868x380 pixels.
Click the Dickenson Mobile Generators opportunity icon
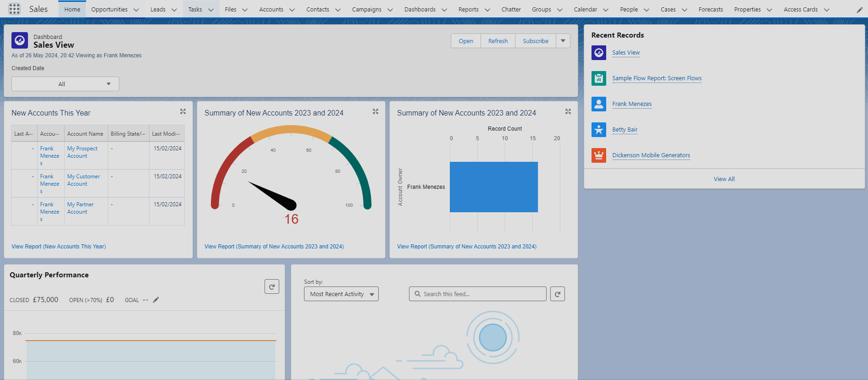599,155
